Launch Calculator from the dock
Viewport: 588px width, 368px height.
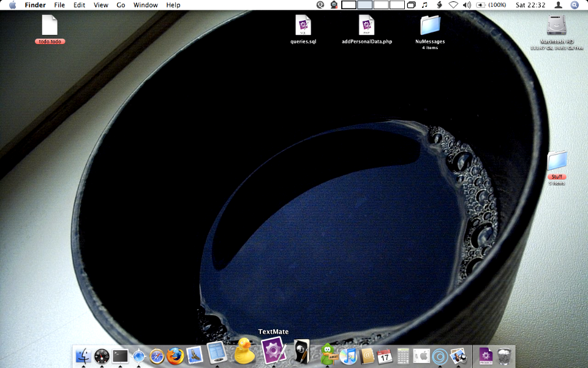(403, 356)
